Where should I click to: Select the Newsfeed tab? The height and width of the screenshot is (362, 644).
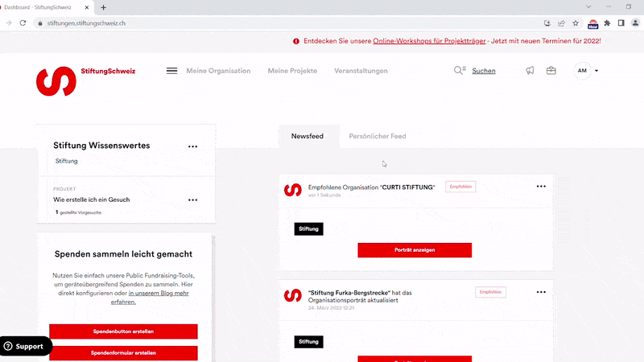click(x=308, y=137)
